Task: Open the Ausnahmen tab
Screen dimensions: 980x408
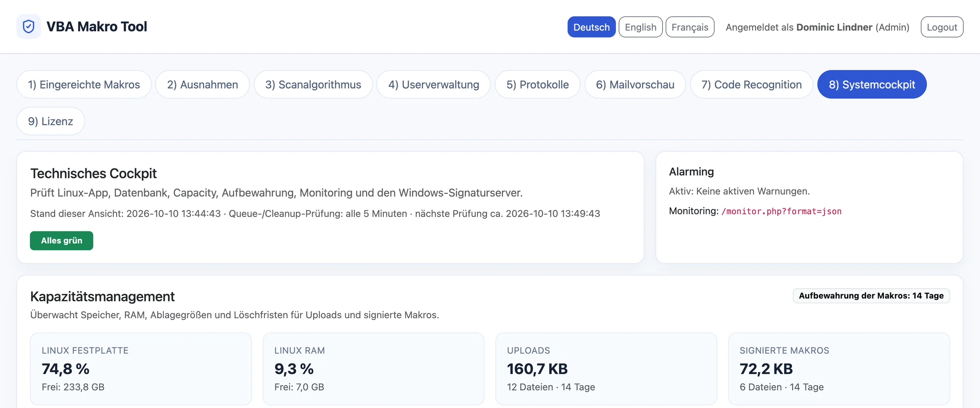Action: [x=203, y=84]
